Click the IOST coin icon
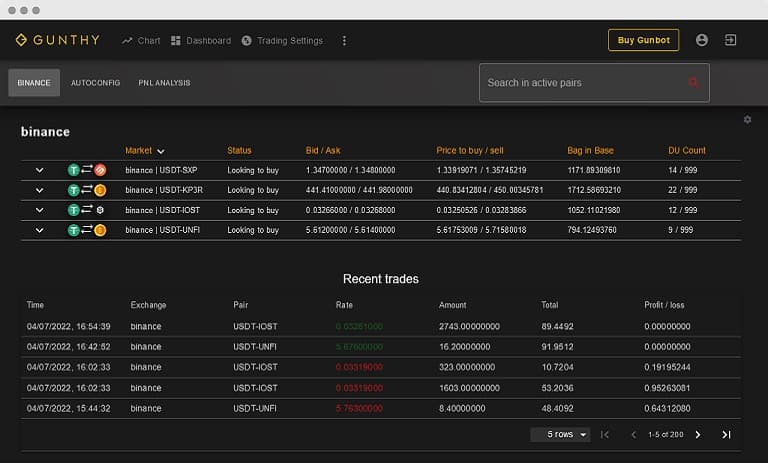Image resolution: width=768 pixels, height=463 pixels. click(100, 211)
